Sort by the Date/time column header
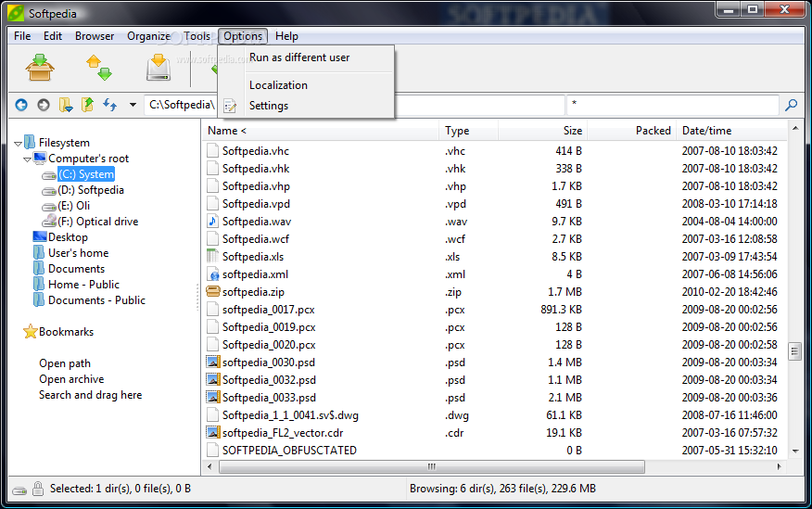This screenshot has width=812, height=509. [730, 131]
